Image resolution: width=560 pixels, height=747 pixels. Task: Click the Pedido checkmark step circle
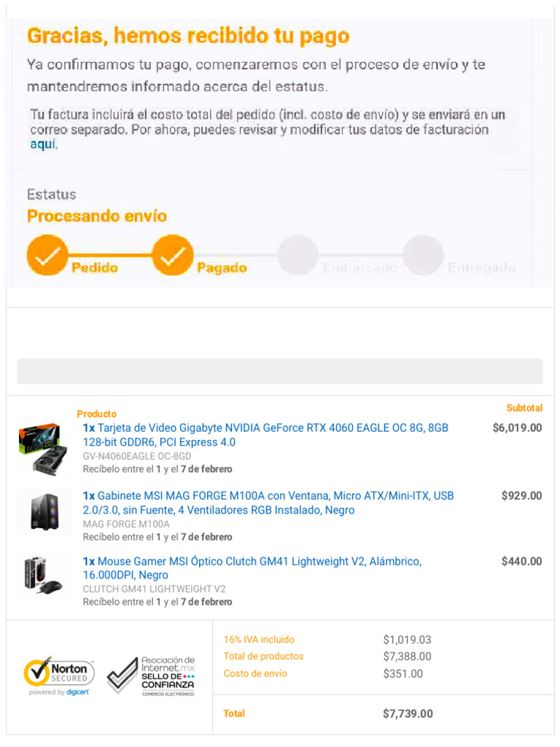[47, 255]
